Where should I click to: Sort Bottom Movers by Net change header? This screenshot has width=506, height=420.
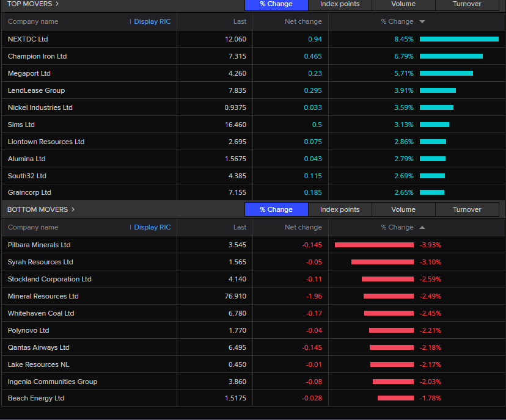point(303,227)
